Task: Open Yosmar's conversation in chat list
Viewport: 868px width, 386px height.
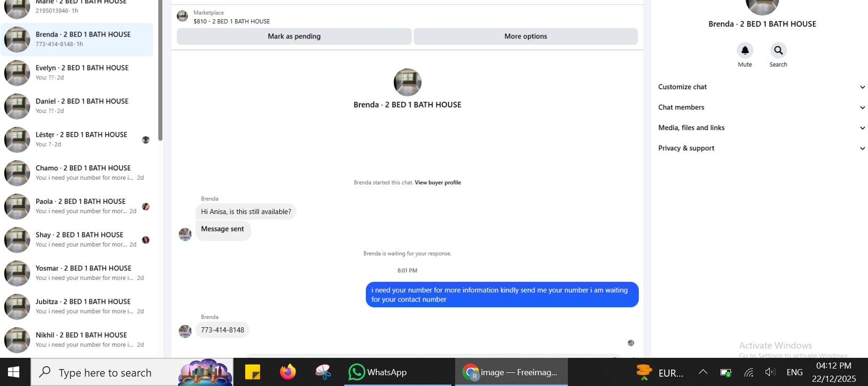Action: (x=77, y=273)
